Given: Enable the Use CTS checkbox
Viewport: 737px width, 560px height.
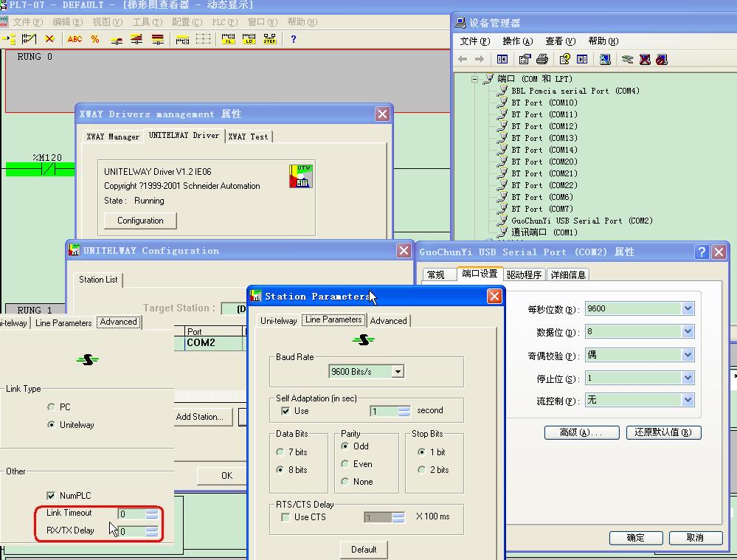Looking at the screenshot, I should click(x=286, y=517).
